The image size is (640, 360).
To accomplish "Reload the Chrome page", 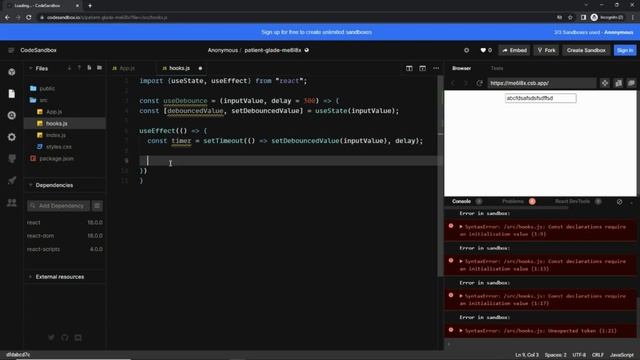I will pos(29,18).
